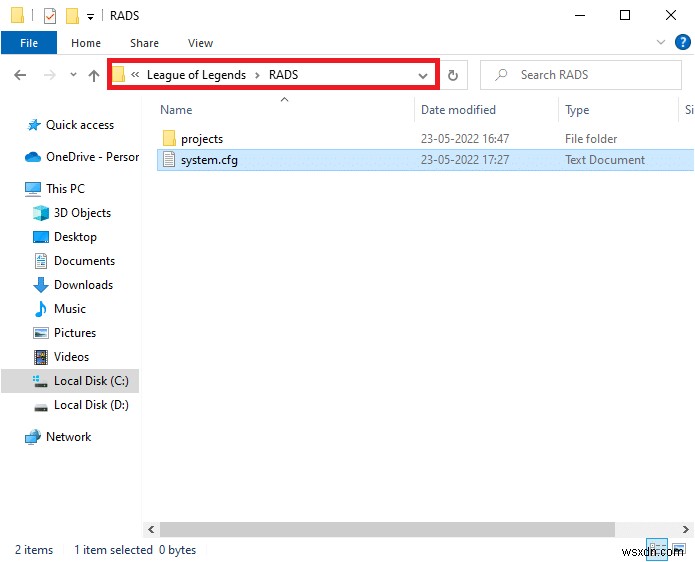
Task: Click the projects date 23-05-2022 16:47
Action: 465,139
